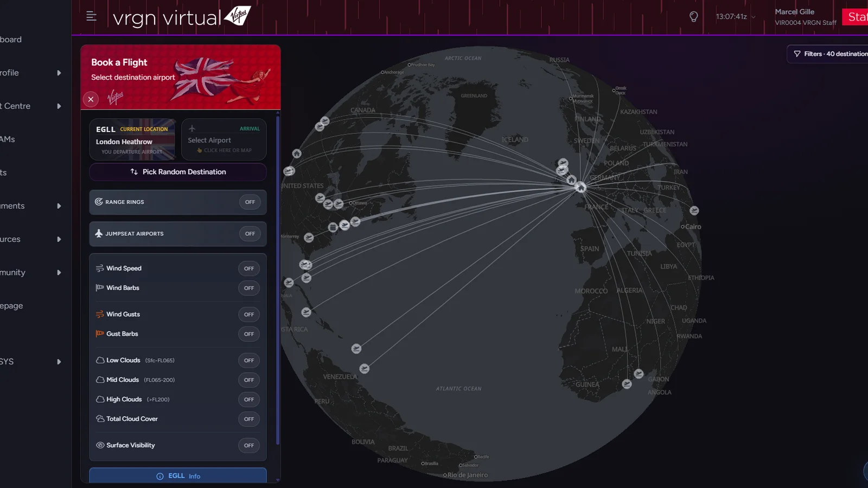The height and width of the screenshot is (488, 868).
Task: Click the vrgn virtual logo
Action: 182,17
